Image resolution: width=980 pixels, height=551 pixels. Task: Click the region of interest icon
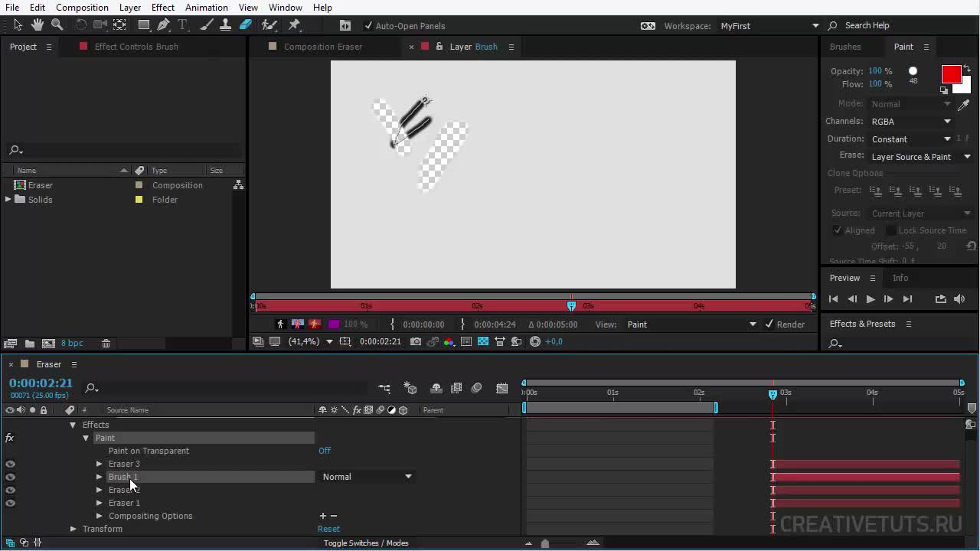click(466, 341)
